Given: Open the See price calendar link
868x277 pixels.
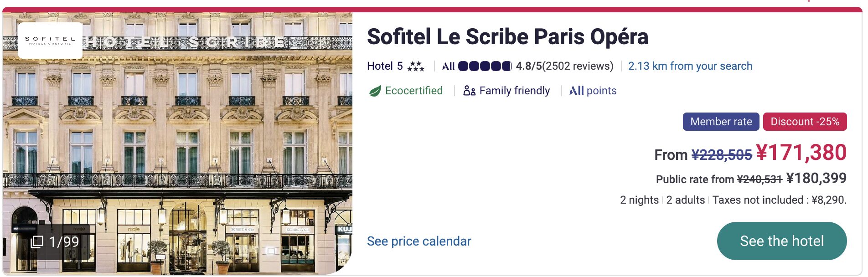Looking at the screenshot, I should coord(419,241).
